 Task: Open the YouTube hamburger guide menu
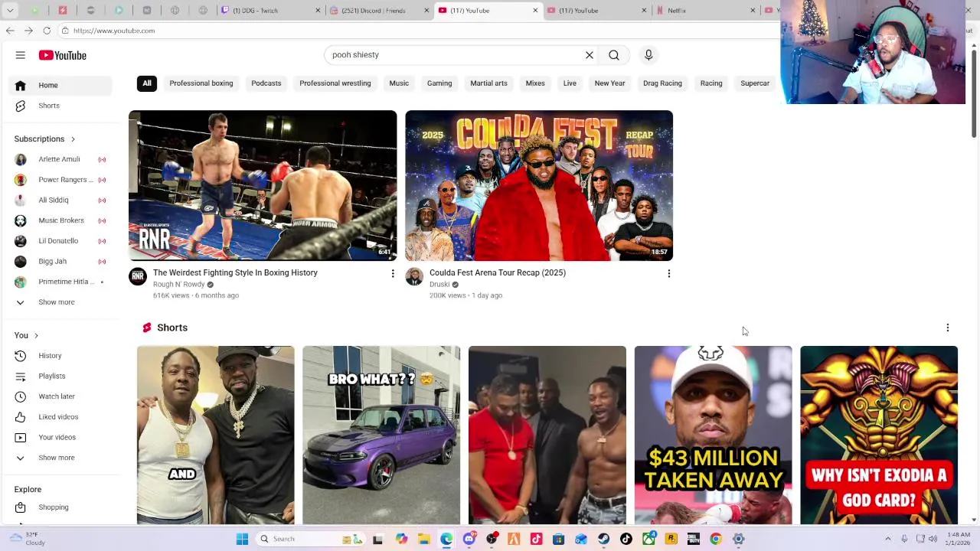[x=21, y=55]
